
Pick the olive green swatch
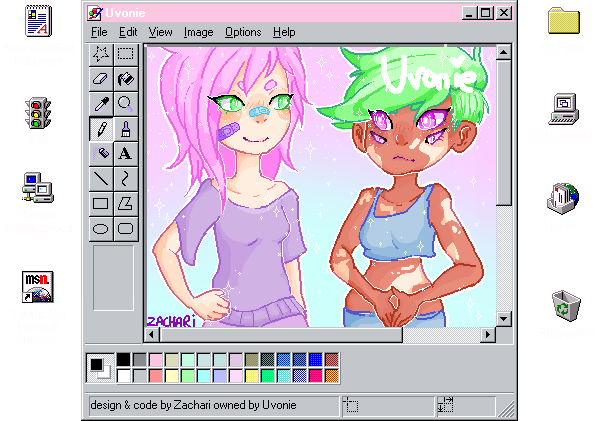pos(252,360)
